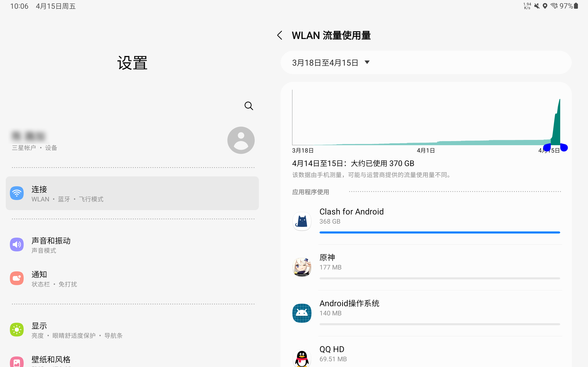Tap the right blue chart range handle
This screenshot has height=367, width=588.
click(564, 147)
